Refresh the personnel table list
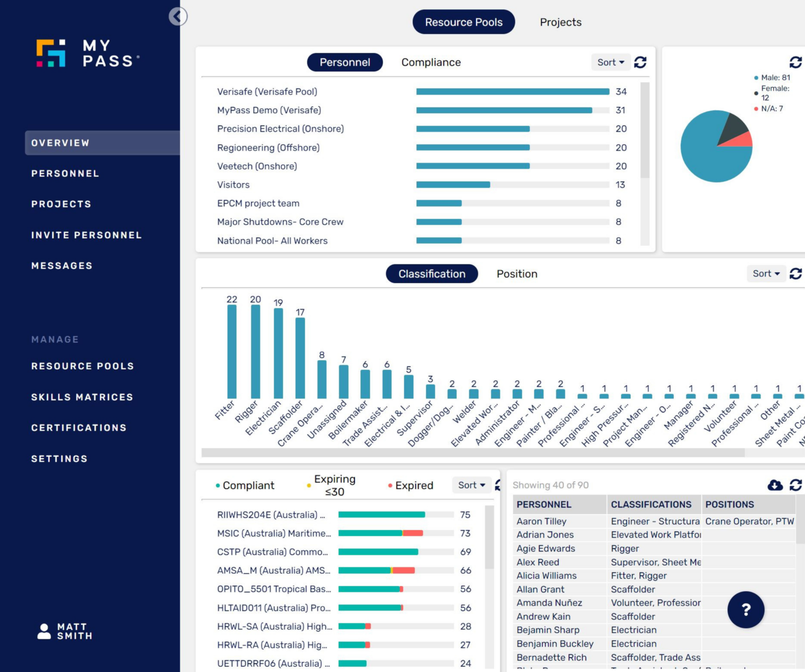The width and height of the screenshot is (805, 672). click(795, 485)
